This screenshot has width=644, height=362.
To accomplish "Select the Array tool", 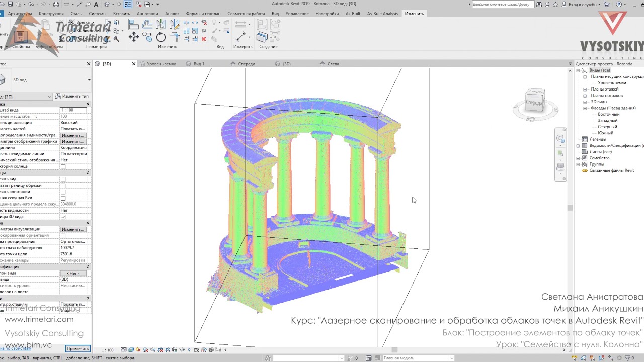I will tap(187, 31).
